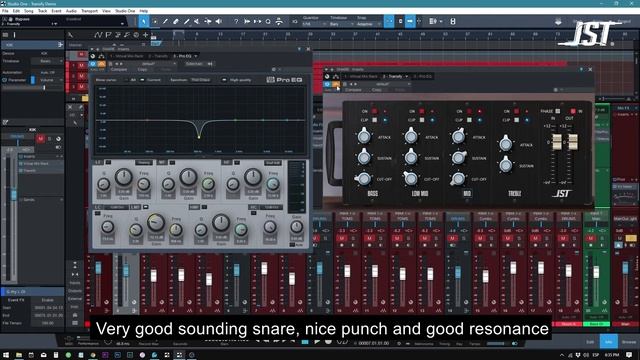640x360 pixels.
Task: Click the pin icon on Transify window
Action: coord(581,69)
